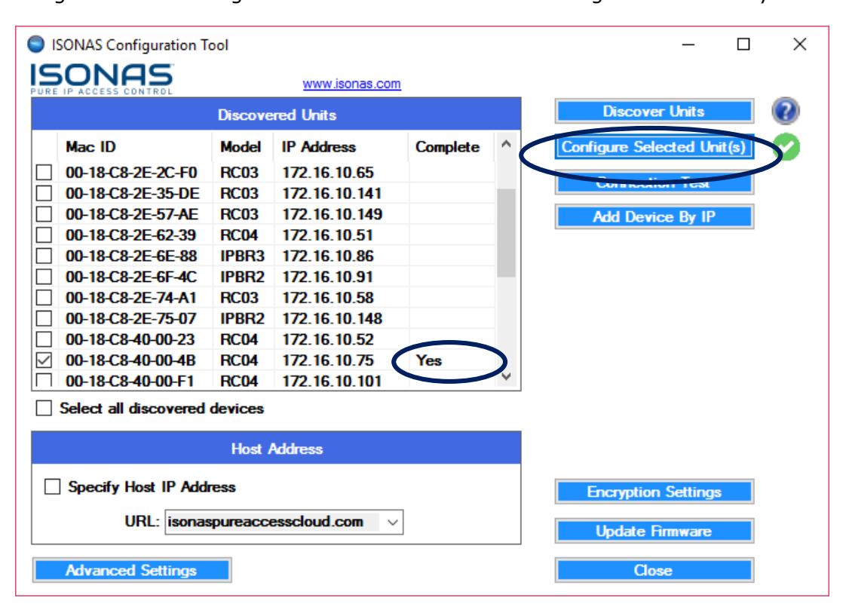
Task: Open Advanced Settings
Action: tap(132, 570)
